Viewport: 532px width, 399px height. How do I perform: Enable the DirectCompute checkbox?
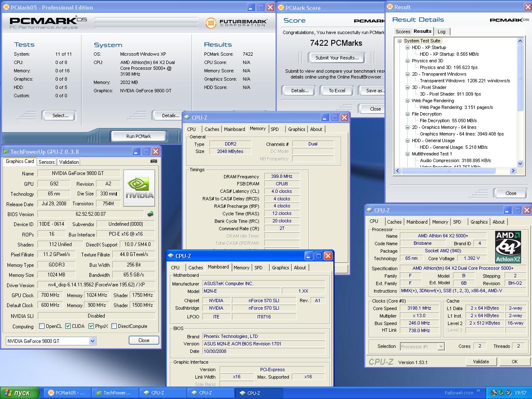(114, 326)
